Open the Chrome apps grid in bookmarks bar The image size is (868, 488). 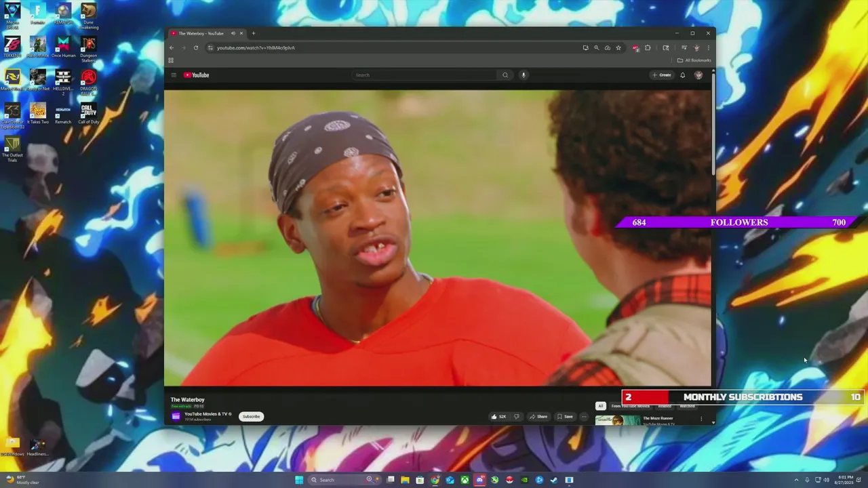171,60
